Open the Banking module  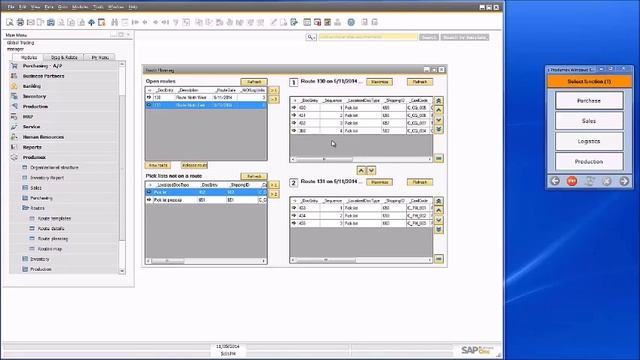(31, 86)
